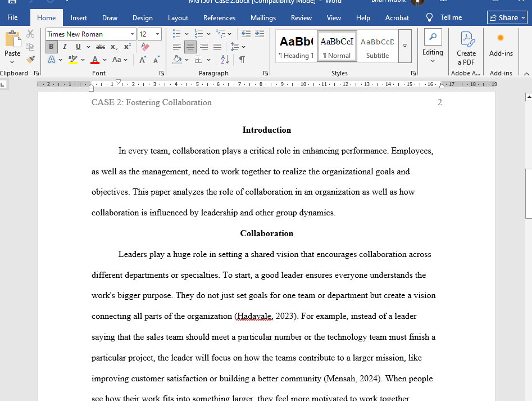Click the numbered list icon
The height and width of the screenshot is (401, 532).
point(199,34)
